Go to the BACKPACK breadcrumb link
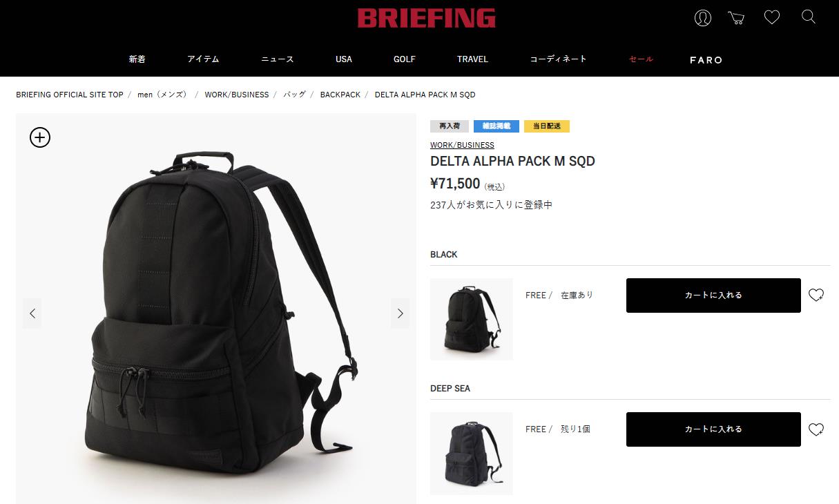 tap(340, 95)
